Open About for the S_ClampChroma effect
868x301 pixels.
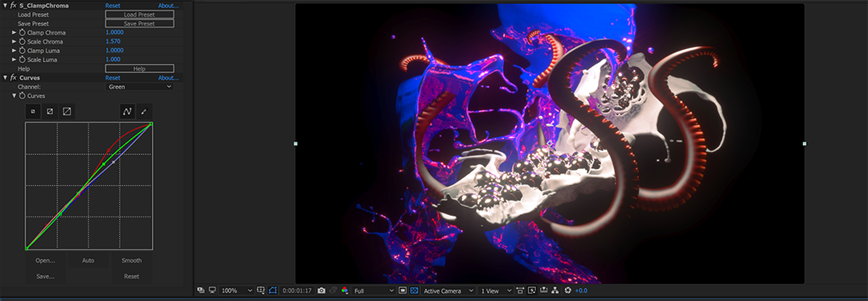point(168,6)
